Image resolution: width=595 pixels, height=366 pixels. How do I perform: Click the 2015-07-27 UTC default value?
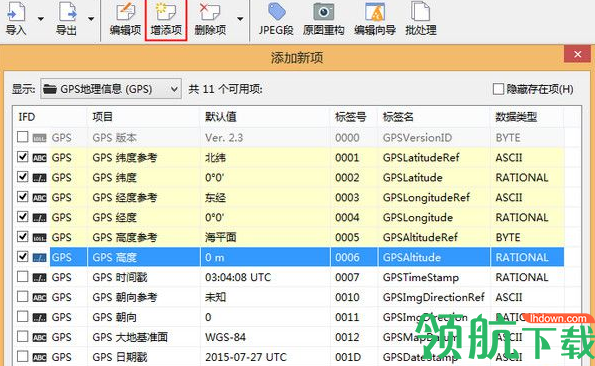tap(246, 357)
